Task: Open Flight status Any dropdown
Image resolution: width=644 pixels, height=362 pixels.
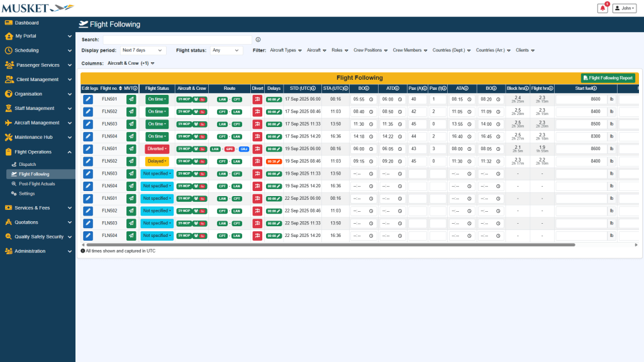Action: pos(226,50)
